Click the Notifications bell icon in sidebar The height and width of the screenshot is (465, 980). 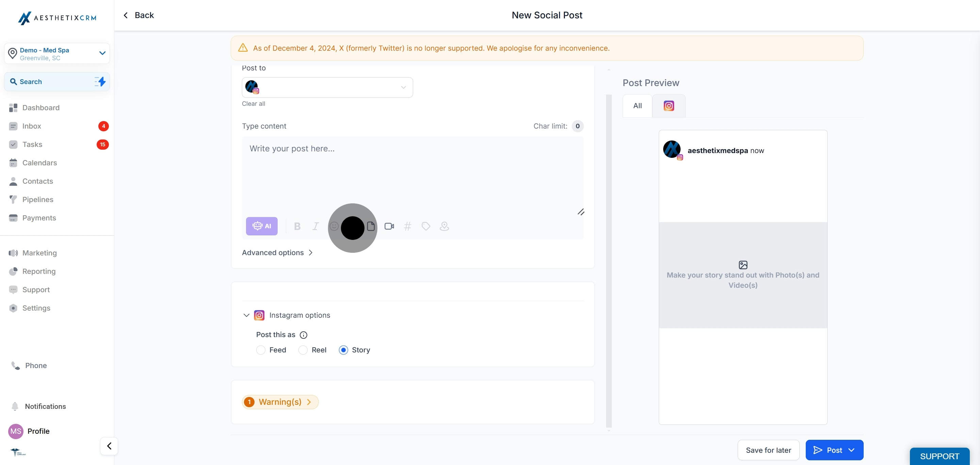pos(15,406)
